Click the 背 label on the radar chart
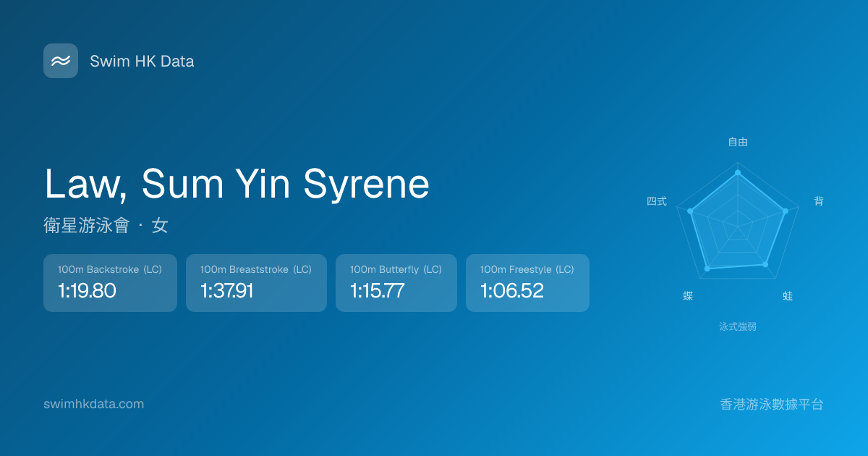 tap(818, 201)
